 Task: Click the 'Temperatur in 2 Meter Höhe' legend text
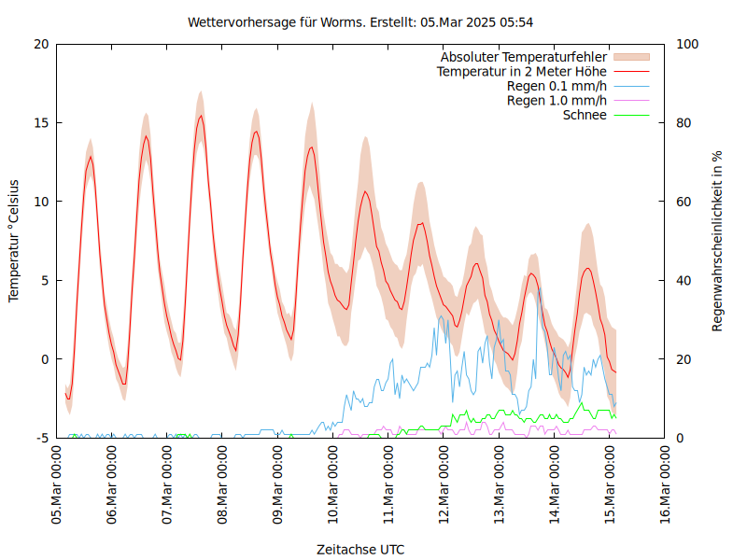pos(522,71)
